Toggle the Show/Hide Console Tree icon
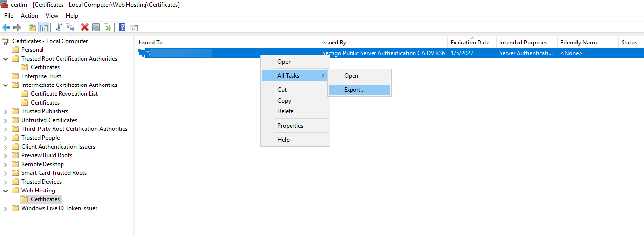The height and width of the screenshot is (235, 644). point(43,28)
